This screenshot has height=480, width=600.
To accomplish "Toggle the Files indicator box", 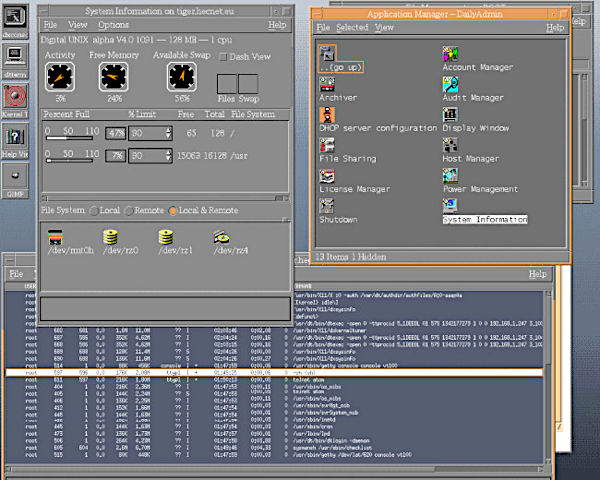I will [227, 84].
